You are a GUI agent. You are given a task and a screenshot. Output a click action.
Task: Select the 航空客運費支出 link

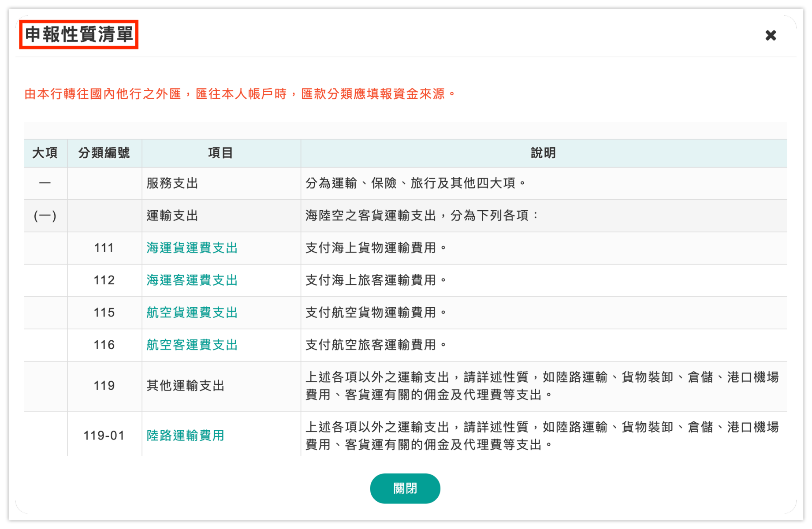coord(191,345)
